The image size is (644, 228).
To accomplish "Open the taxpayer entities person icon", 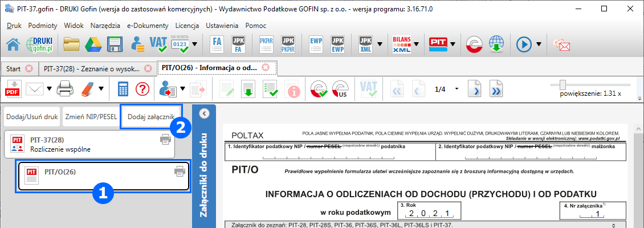I will [137, 43].
